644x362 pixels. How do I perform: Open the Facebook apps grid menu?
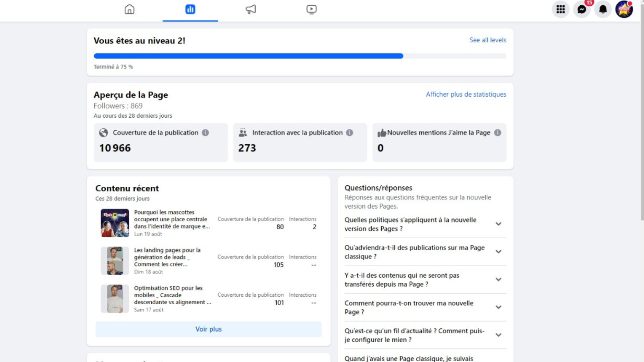[x=560, y=10]
